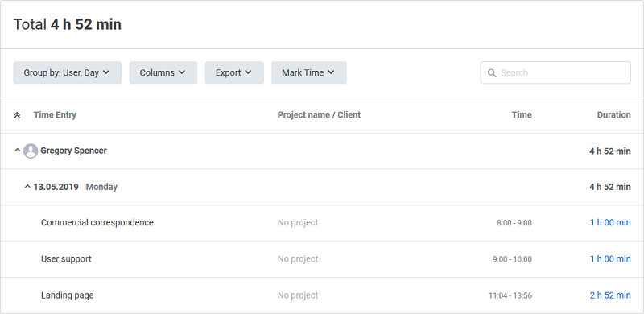The height and width of the screenshot is (314, 644).
Task: Sort by the Time Entry column header
Action: [x=55, y=115]
